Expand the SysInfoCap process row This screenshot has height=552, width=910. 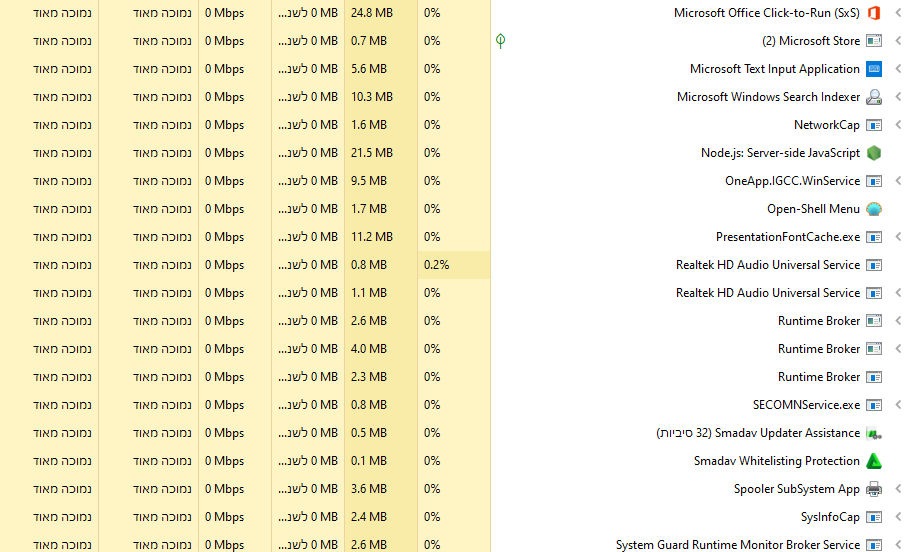coord(898,517)
